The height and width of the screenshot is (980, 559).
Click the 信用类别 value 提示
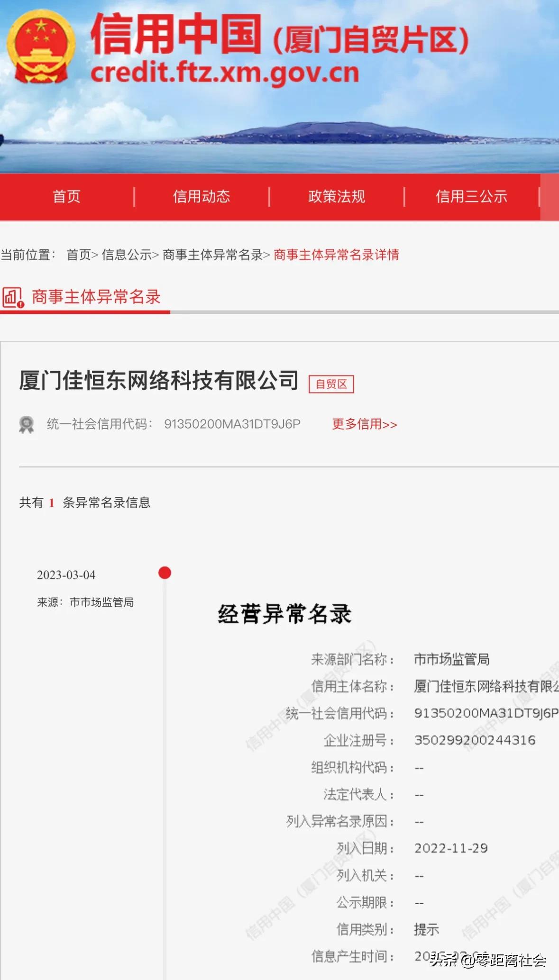pos(426,929)
